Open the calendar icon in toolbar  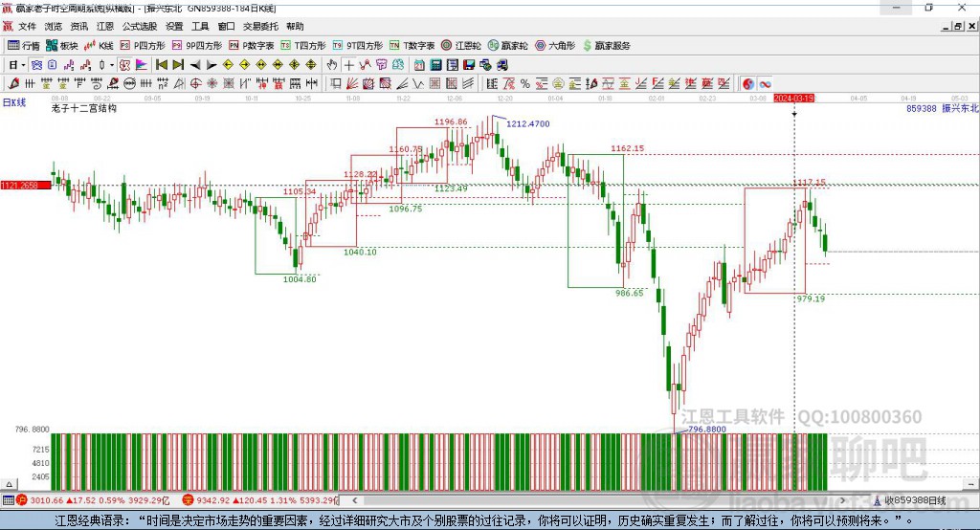pos(419,65)
